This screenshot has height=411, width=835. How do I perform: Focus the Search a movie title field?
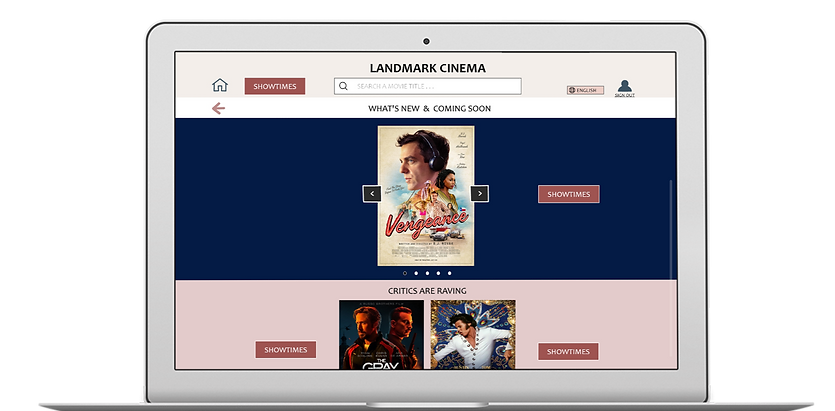pyautogui.click(x=428, y=86)
